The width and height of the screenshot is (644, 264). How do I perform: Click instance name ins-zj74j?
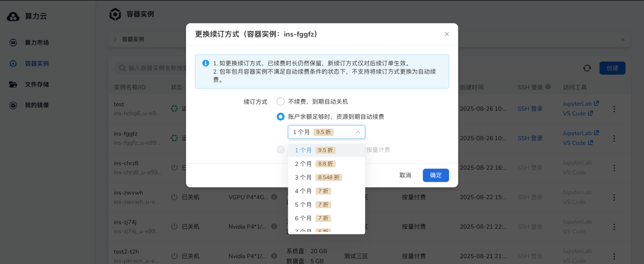pos(125,222)
